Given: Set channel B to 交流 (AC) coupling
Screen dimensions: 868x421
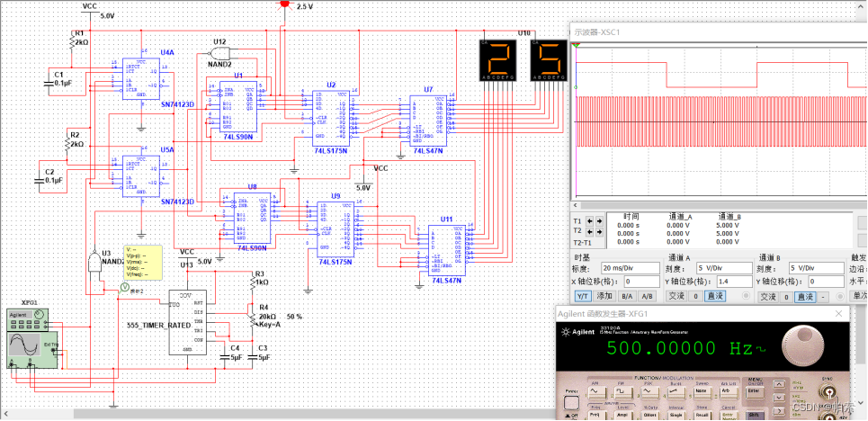Looking at the screenshot, I should 768,297.
